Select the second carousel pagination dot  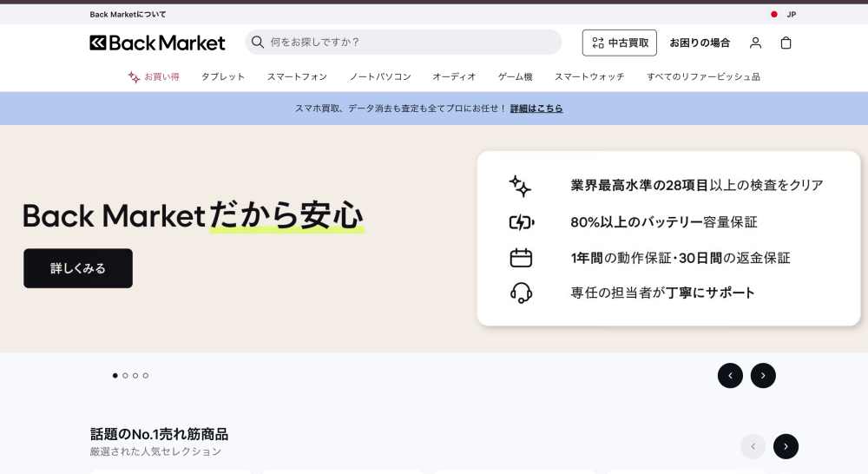(x=125, y=376)
